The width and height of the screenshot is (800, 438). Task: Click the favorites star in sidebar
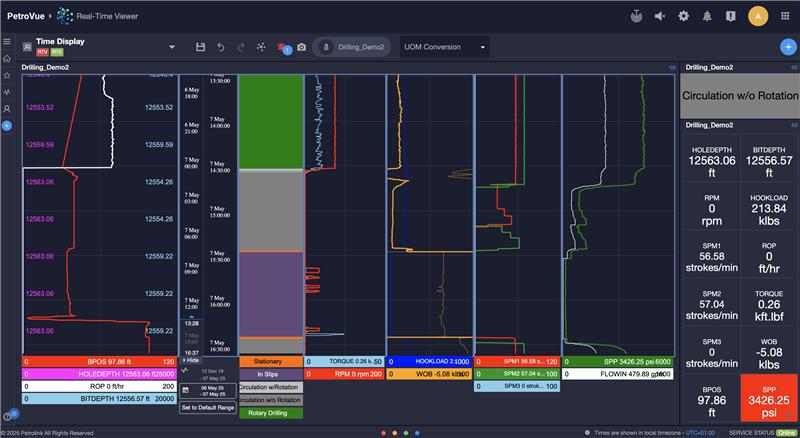tap(7, 75)
